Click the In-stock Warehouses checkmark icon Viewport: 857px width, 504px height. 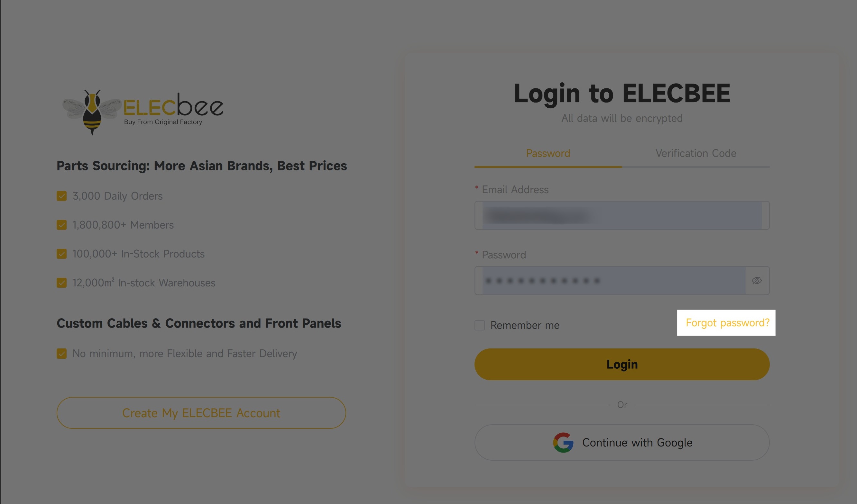pos(61,283)
